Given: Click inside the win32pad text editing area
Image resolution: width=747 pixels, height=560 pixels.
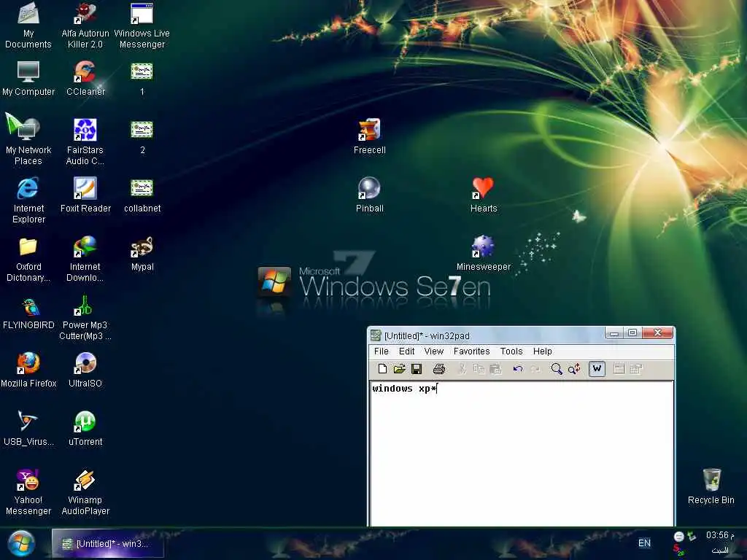Looking at the screenshot, I should pos(522,454).
